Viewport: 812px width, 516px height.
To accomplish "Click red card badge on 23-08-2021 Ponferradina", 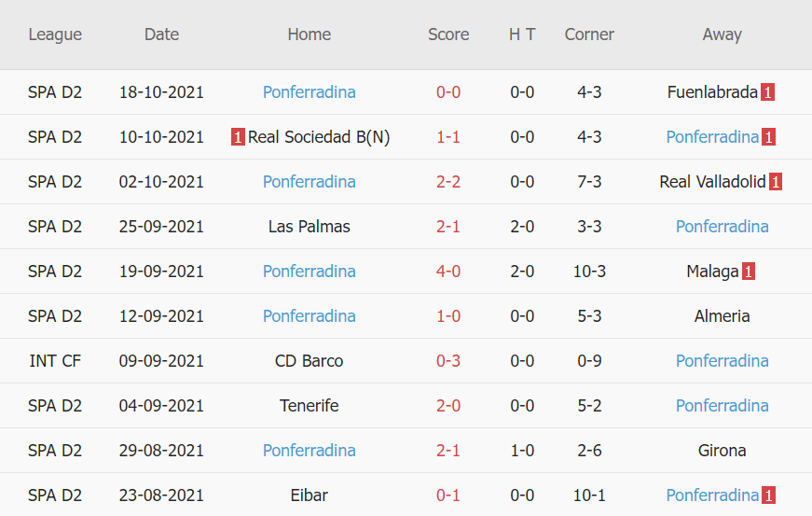I will 767,495.
